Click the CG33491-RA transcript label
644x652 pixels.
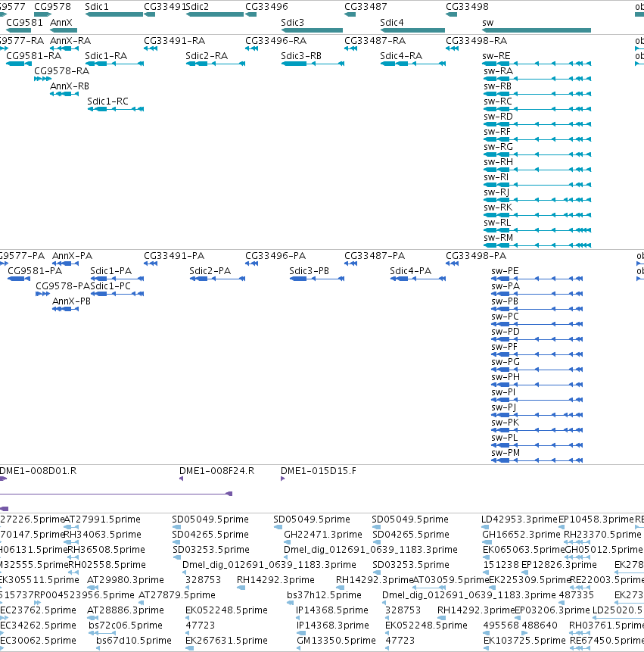tap(175, 41)
